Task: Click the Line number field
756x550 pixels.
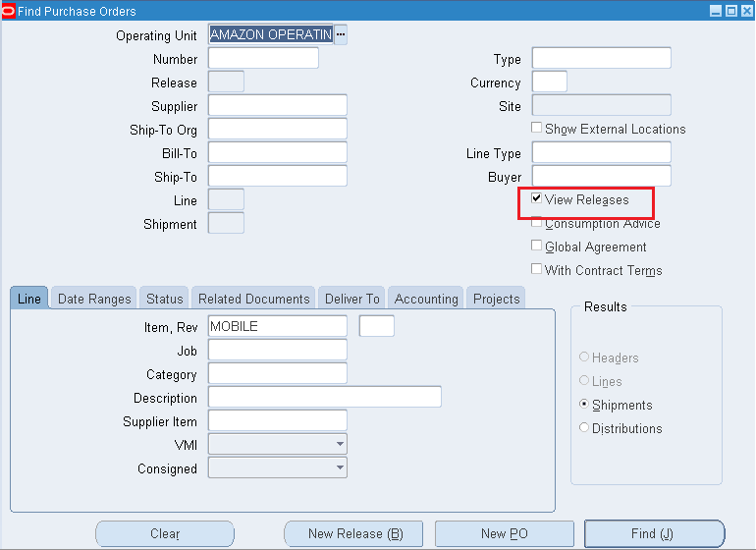Action: click(226, 199)
